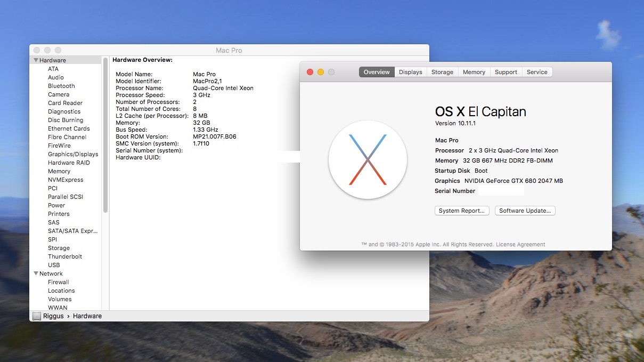Select Ethernet Cards entry

pos(69,128)
